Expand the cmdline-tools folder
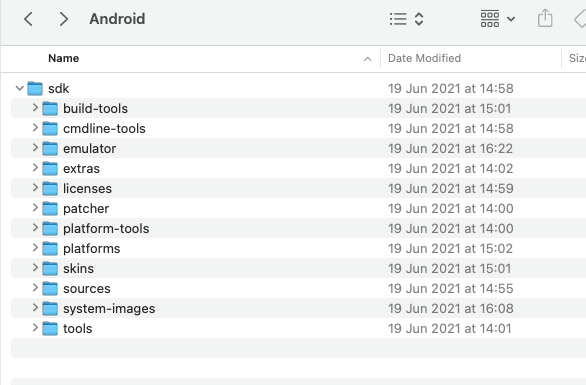Image resolution: width=586 pixels, height=385 pixels. click(35, 128)
